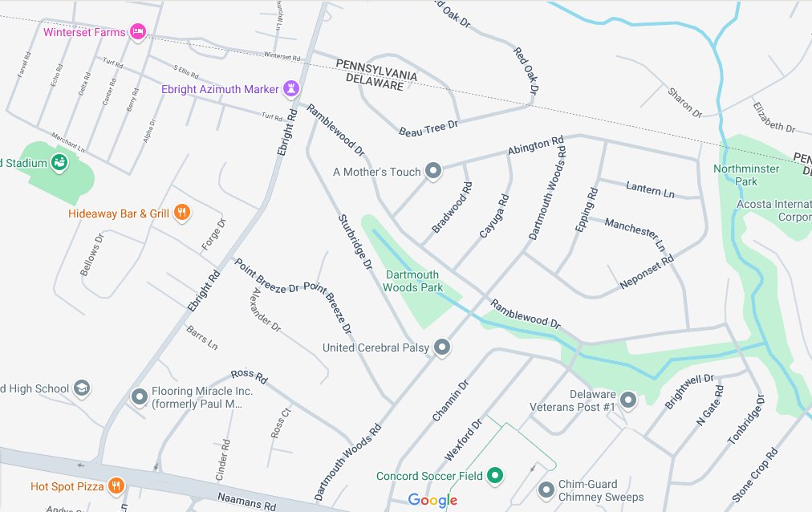The image size is (812, 512).
Task: Click the Abington Rd street label
Action: coord(535,145)
